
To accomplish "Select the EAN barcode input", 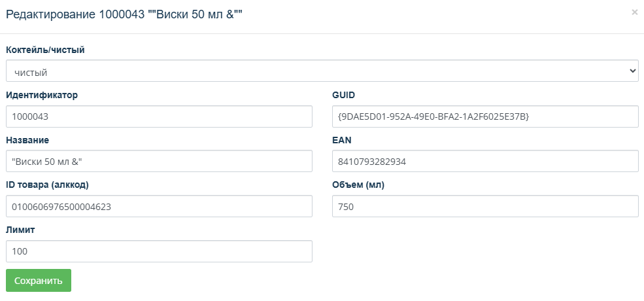I will [484, 162].
